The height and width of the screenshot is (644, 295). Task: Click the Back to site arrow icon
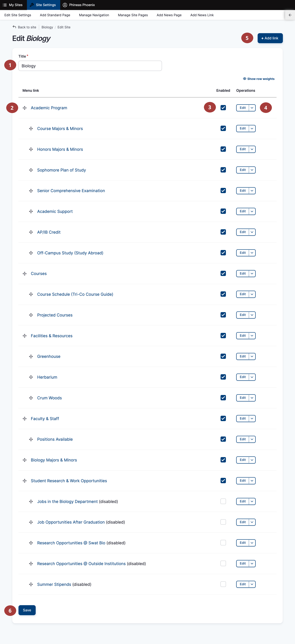(x=14, y=27)
